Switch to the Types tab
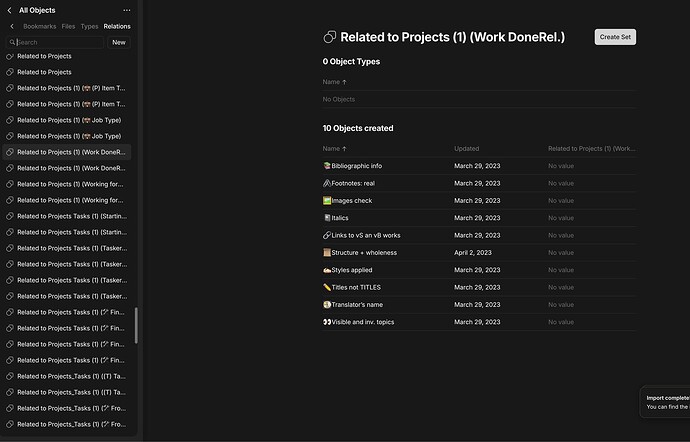The image size is (690, 442). 89,26
